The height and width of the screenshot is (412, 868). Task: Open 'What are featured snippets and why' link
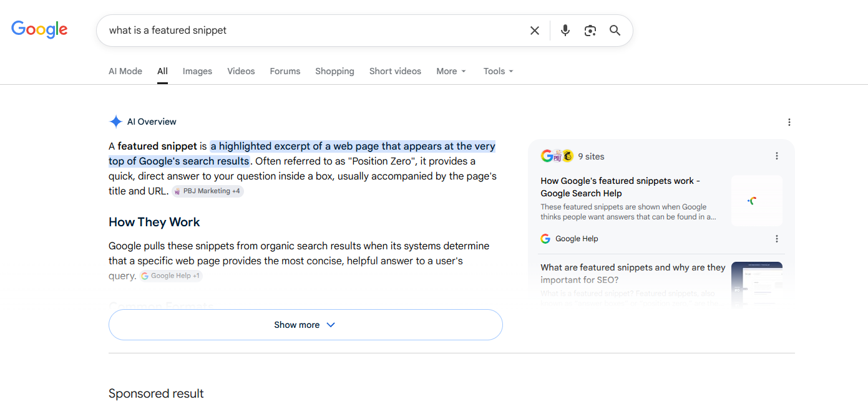[633, 274]
